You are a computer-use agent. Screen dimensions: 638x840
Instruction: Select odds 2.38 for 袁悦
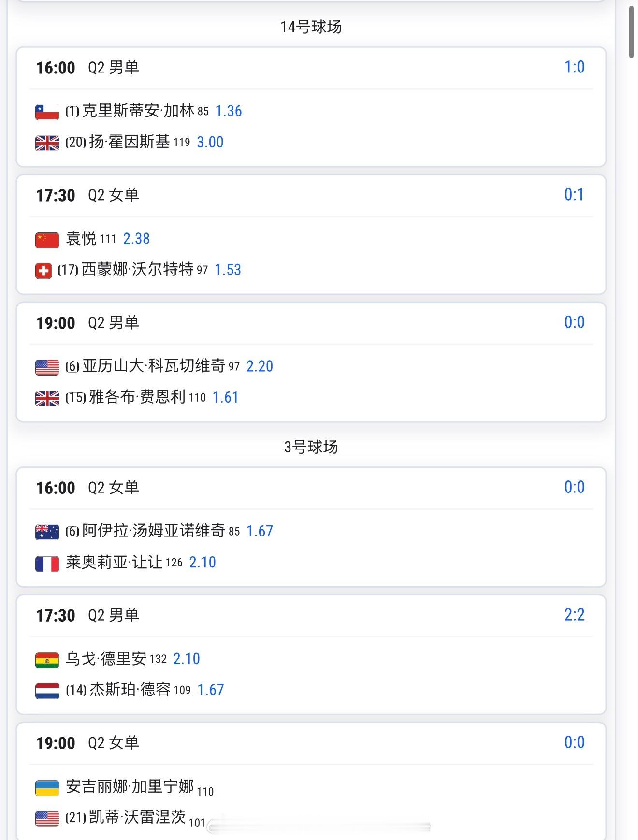(137, 239)
